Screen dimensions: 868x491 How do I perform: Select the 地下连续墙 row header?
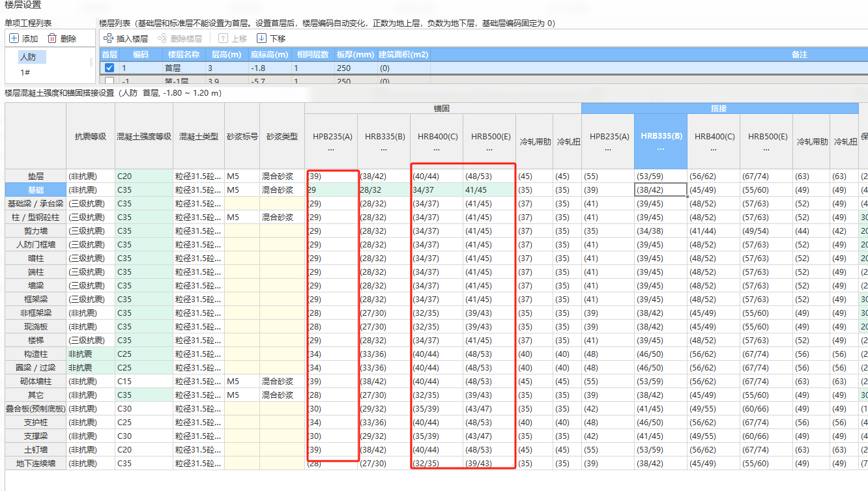pyautogui.click(x=36, y=463)
